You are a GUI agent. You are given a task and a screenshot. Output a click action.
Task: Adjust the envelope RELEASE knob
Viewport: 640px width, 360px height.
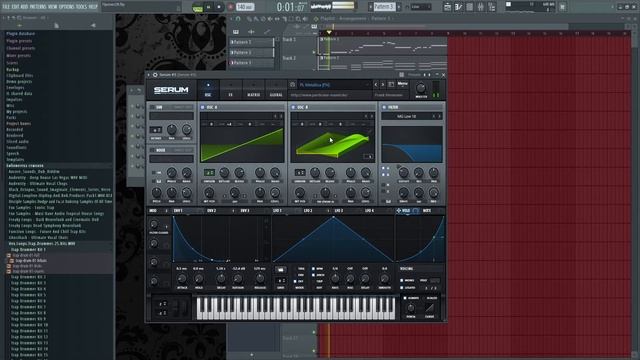[x=260, y=279]
